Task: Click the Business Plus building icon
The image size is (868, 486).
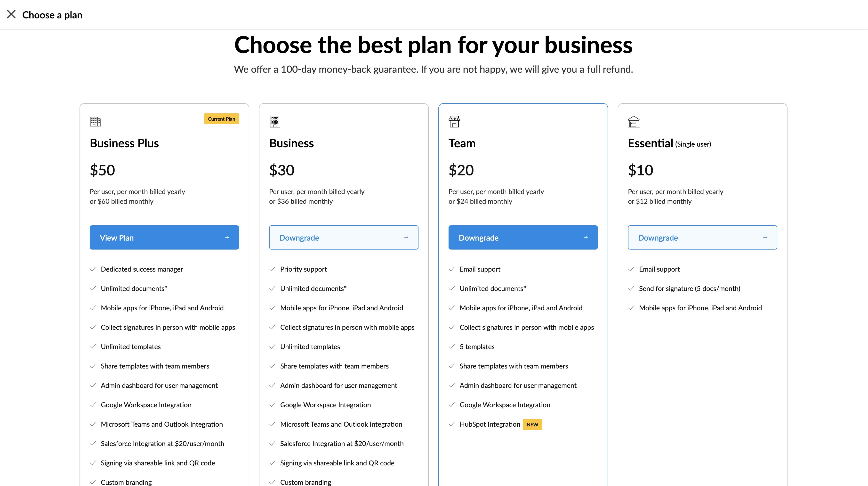Action: [x=95, y=121]
